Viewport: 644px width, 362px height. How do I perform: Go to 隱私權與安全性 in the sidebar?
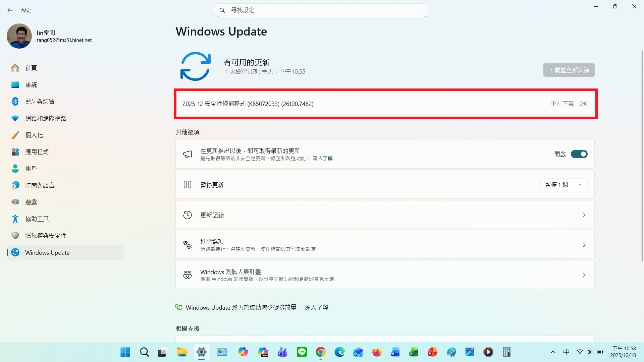pyautogui.click(x=46, y=236)
